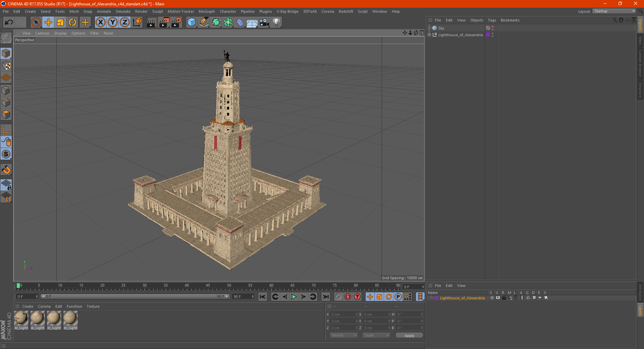Screen dimensions: 644x349
Task: Play animation forwards
Action: pyautogui.click(x=294, y=297)
